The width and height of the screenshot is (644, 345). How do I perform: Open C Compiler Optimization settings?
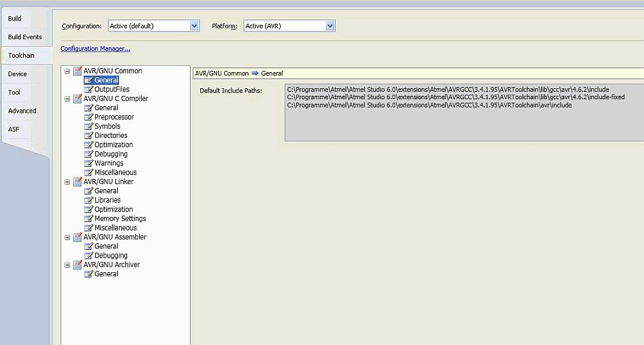pyautogui.click(x=114, y=145)
